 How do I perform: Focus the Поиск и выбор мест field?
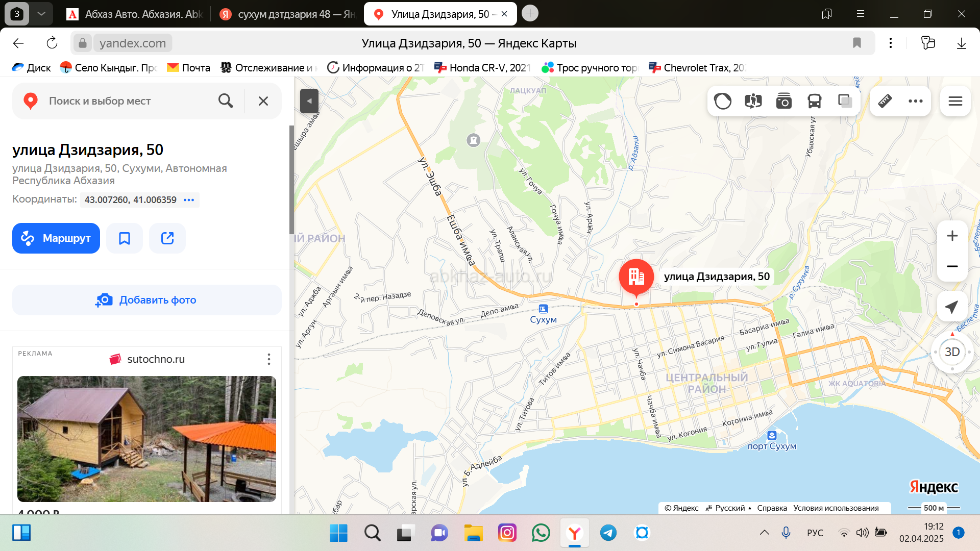pos(128,101)
